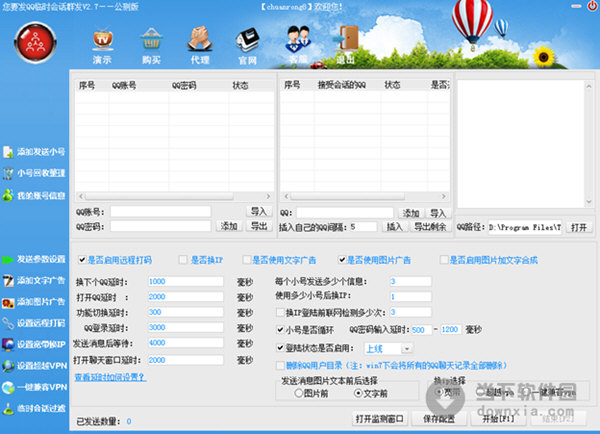This screenshot has width=600, height=434.
Task: Contact support via the 客服 icon
Action: [298, 44]
